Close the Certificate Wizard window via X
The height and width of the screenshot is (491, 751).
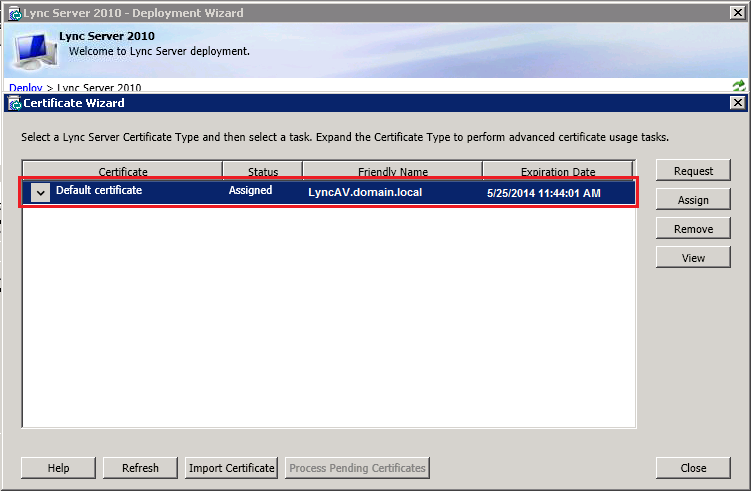(x=738, y=103)
